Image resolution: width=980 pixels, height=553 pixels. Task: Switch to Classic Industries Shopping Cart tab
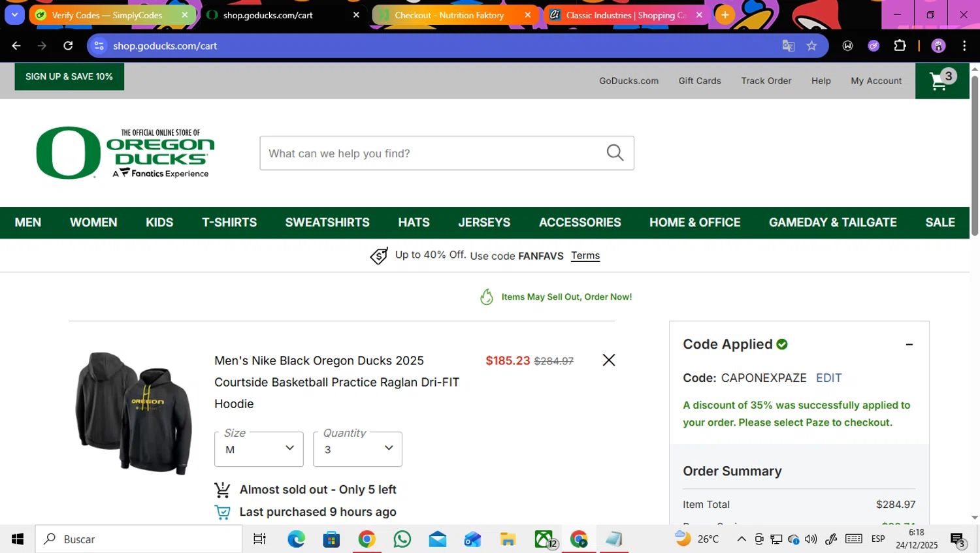click(x=626, y=14)
